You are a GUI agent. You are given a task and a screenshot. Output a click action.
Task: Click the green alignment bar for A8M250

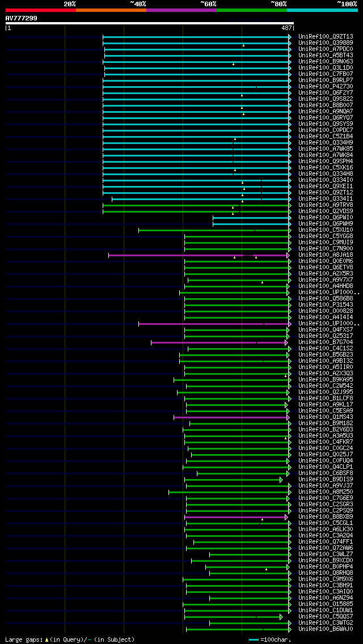pyautogui.click(x=230, y=492)
